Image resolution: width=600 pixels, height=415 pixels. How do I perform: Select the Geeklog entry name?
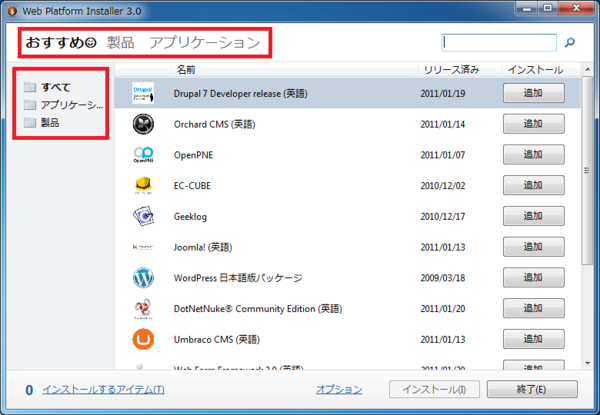point(190,216)
